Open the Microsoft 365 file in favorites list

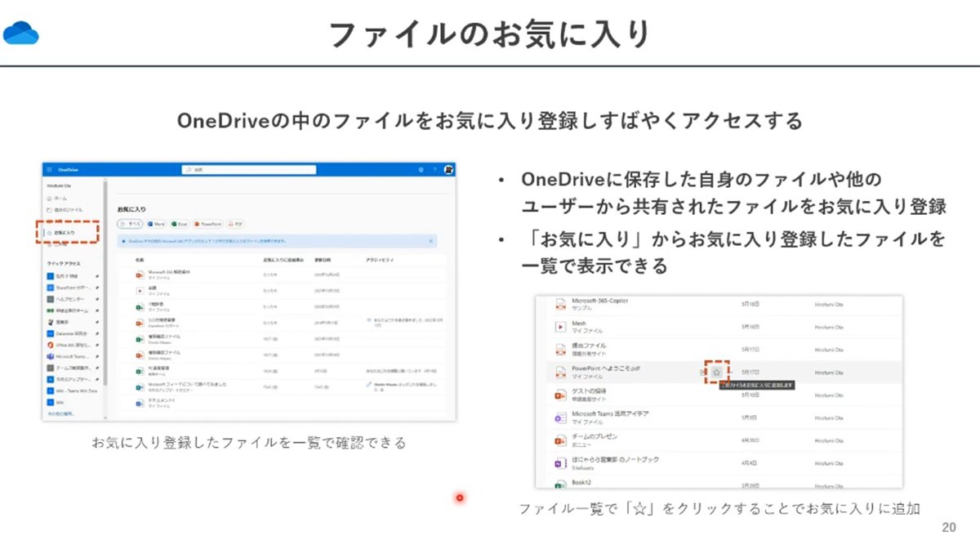pos(169,272)
